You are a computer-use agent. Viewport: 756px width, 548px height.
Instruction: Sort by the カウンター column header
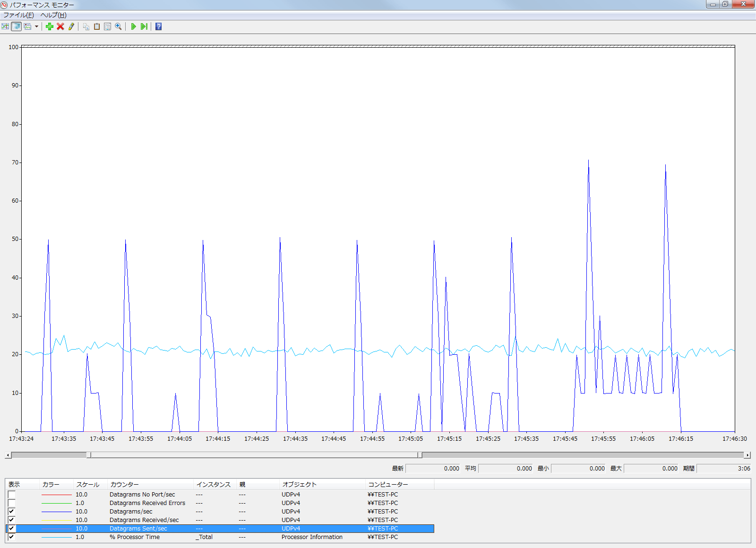pyautogui.click(x=125, y=484)
